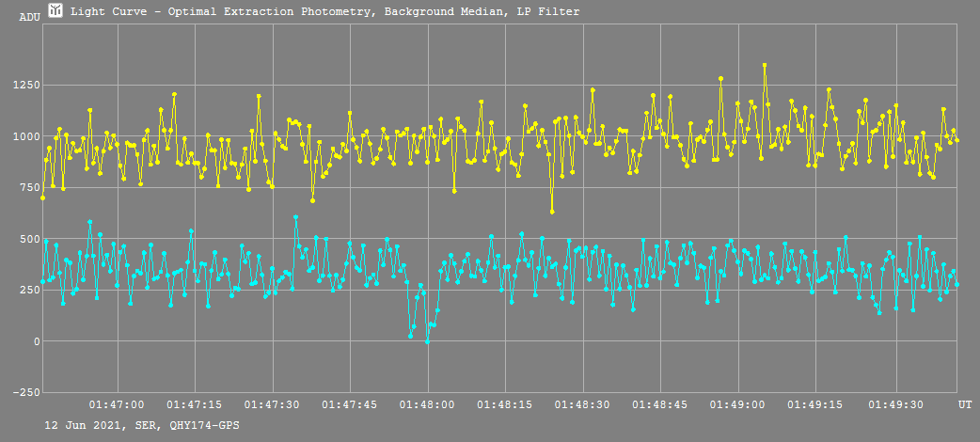Click the application icon in the title bar

pyautogui.click(x=55, y=10)
